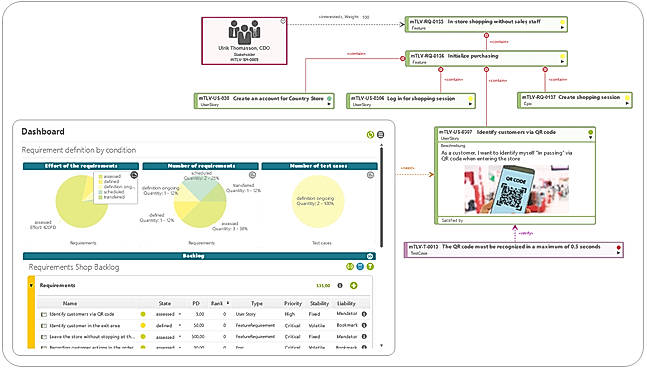Click the green filter icon above backlog
This screenshot has width=647, height=368.
point(370,267)
